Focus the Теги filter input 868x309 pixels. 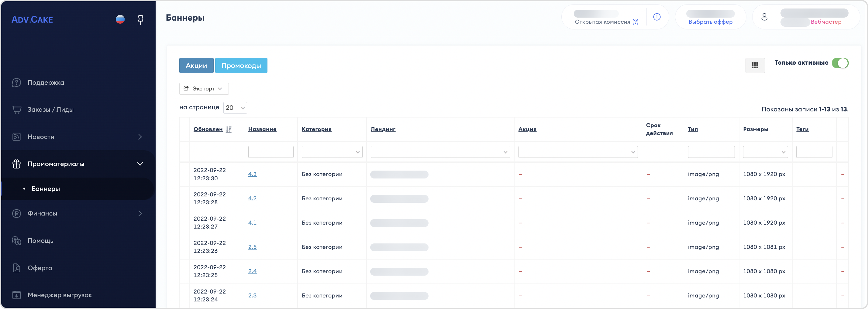click(x=814, y=152)
